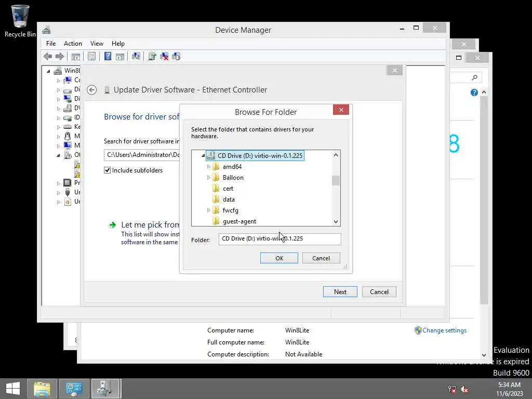Collapse the Win8Lite root node in Device Manager
The image size is (532, 399).
click(48, 71)
